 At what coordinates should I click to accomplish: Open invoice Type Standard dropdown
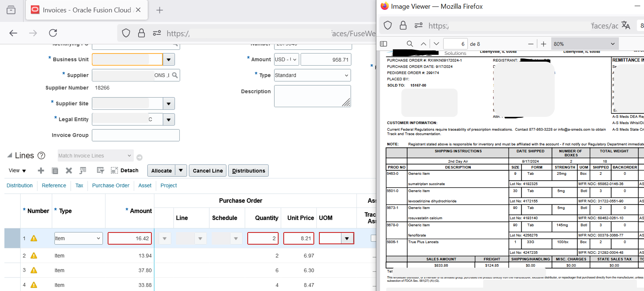pyautogui.click(x=312, y=75)
